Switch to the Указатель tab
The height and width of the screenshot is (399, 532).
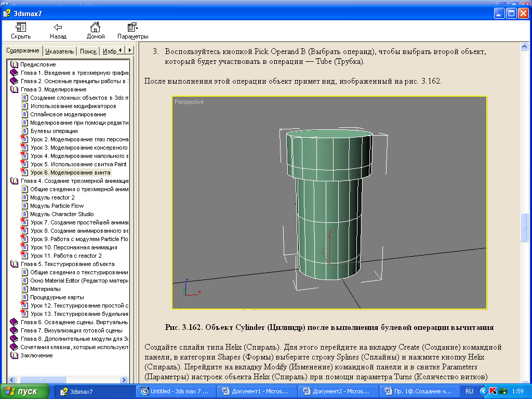(59, 51)
